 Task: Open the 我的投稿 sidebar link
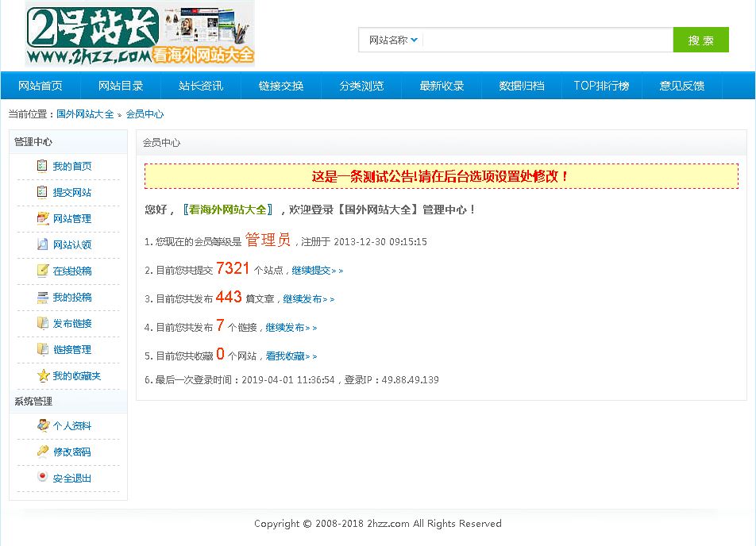pyautogui.click(x=72, y=298)
